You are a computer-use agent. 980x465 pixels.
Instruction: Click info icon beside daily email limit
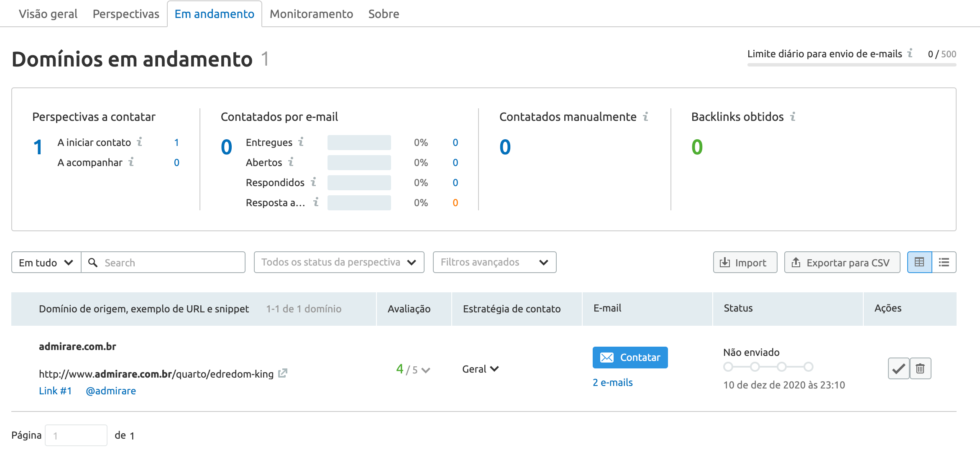[x=910, y=53]
